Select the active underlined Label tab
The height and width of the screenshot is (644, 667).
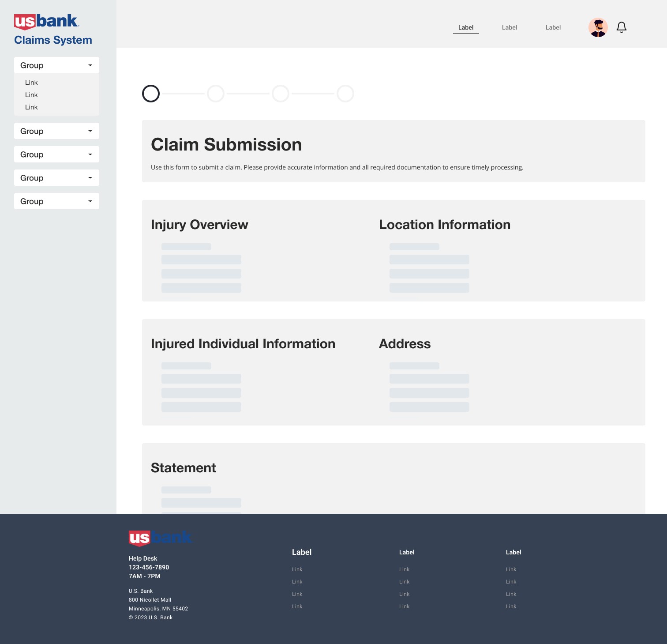pyautogui.click(x=466, y=27)
